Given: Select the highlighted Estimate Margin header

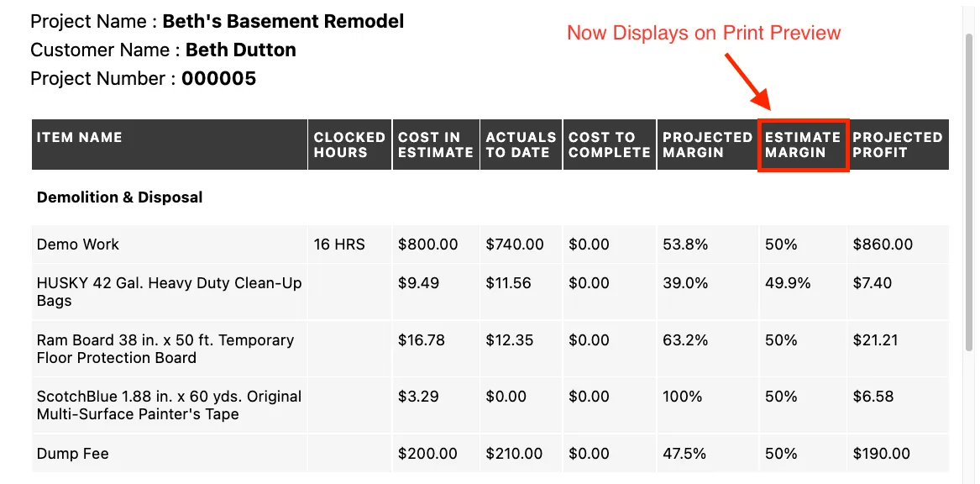Looking at the screenshot, I should [803, 145].
